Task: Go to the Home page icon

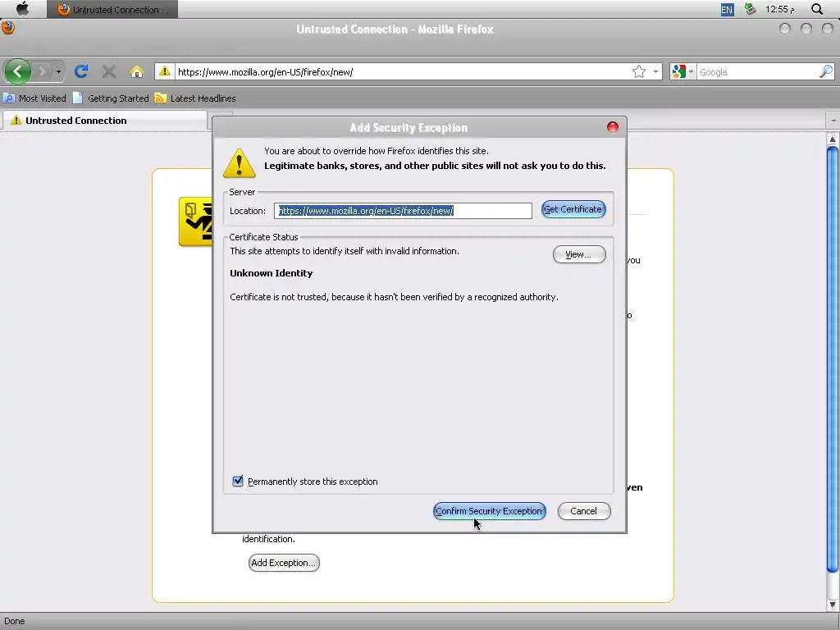Action: (137, 71)
